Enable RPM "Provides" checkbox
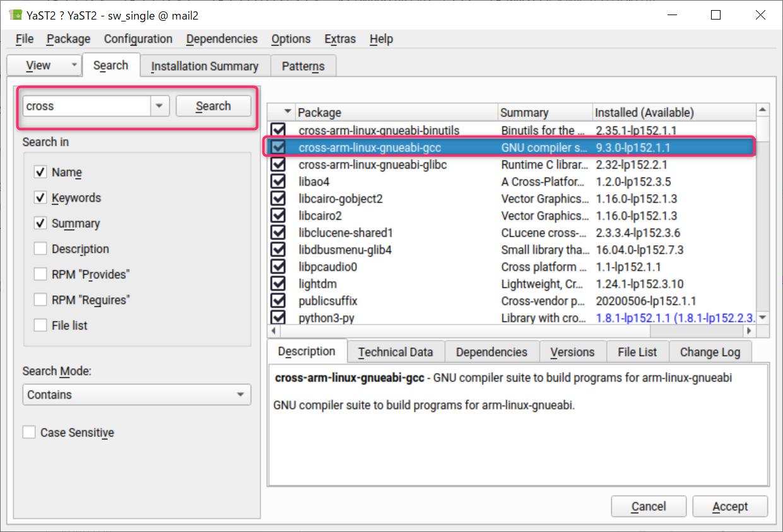783x532 pixels. (x=40, y=275)
